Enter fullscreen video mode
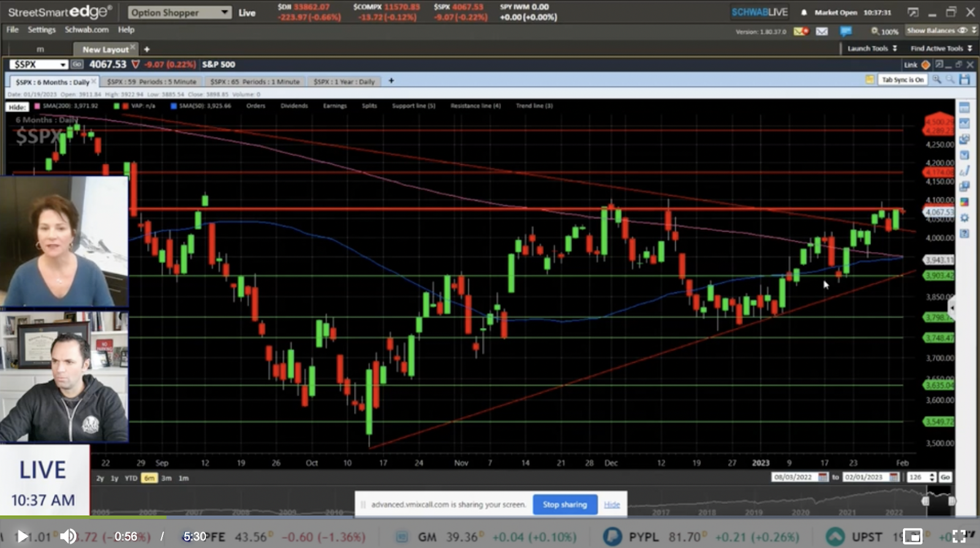This screenshot has height=548, width=980. click(959, 536)
